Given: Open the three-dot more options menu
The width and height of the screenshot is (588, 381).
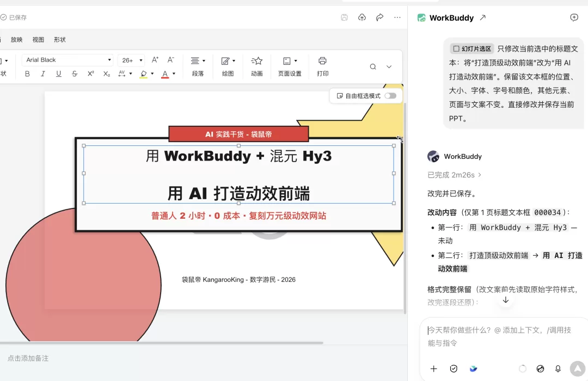Looking at the screenshot, I should [x=397, y=17].
